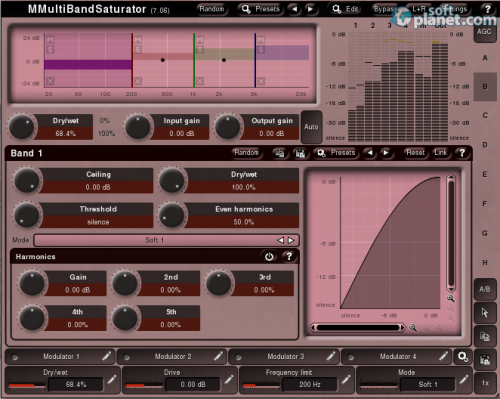Click the shape graph horizontal scrollbar
The width and height of the screenshot is (500, 399).
point(358,328)
